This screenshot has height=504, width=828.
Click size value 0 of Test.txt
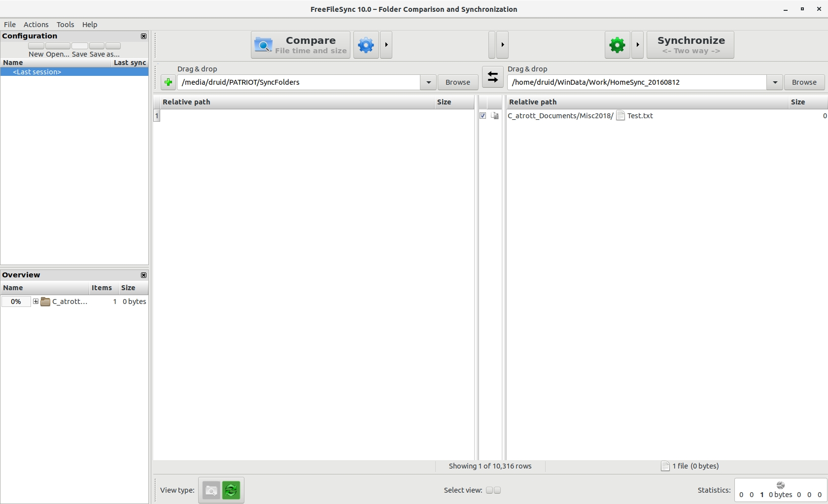tap(825, 116)
